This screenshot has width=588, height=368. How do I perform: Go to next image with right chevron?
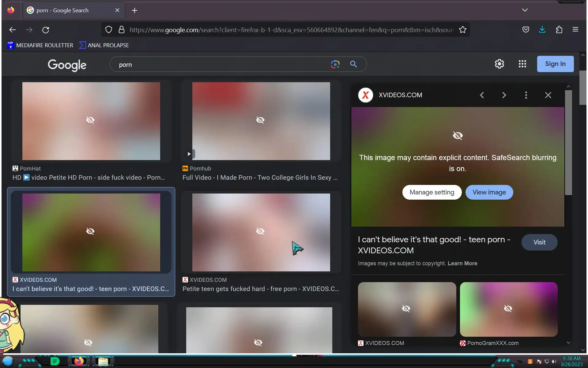pyautogui.click(x=504, y=95)
